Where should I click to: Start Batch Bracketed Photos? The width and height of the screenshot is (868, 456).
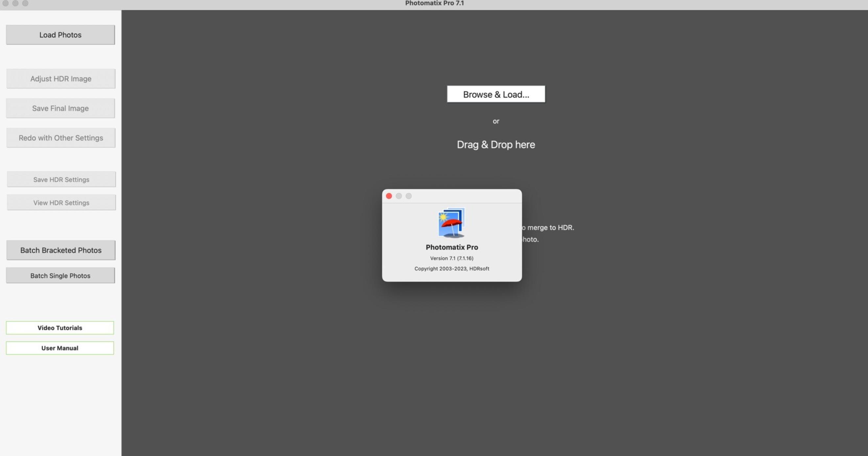[x=61, y=250]
